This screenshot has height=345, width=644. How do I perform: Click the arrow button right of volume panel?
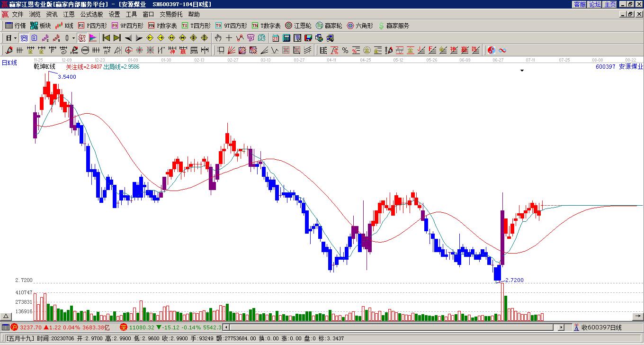pyautogui.click(x=638, y=317)
